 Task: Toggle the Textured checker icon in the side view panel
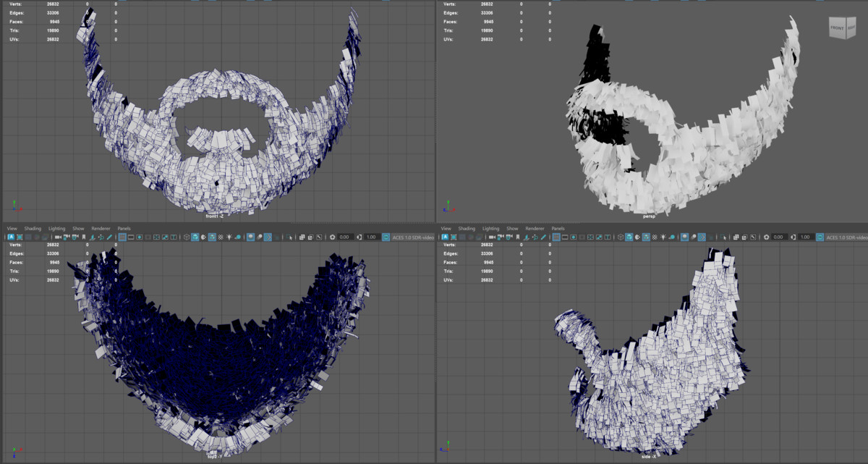tap(655, 237)
